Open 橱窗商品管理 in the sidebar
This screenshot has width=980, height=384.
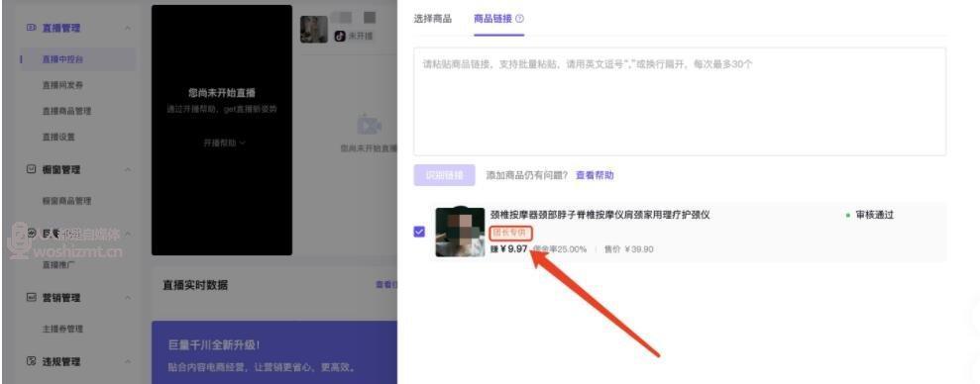click(x=66, y=201)
